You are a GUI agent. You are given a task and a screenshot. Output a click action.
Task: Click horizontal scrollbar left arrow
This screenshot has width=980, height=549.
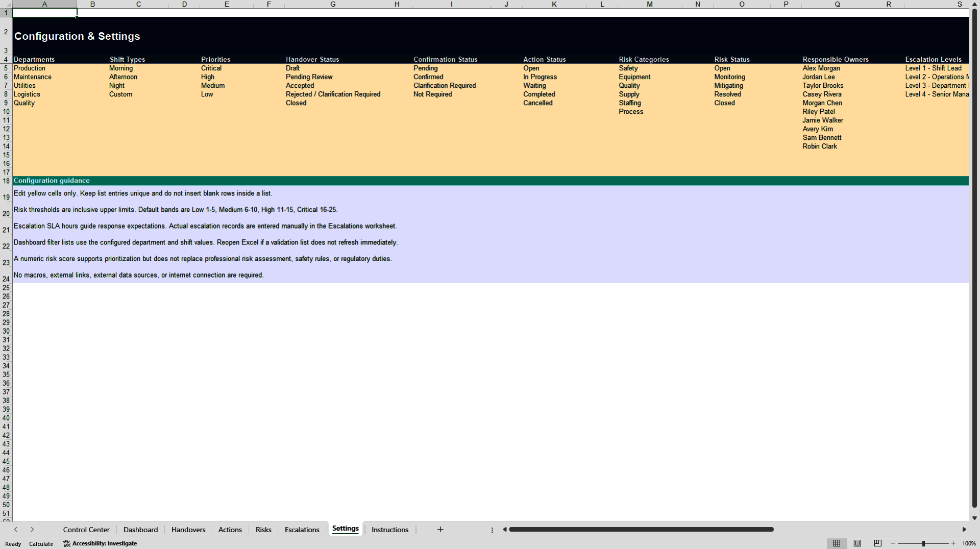[x=505, y=530]
